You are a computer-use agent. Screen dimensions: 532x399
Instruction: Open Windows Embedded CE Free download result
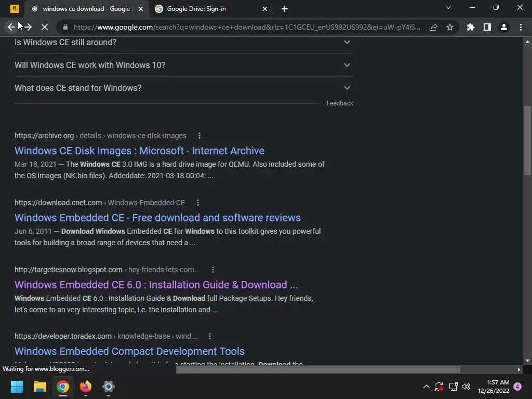pyautogui.click(x=157, y=218)
